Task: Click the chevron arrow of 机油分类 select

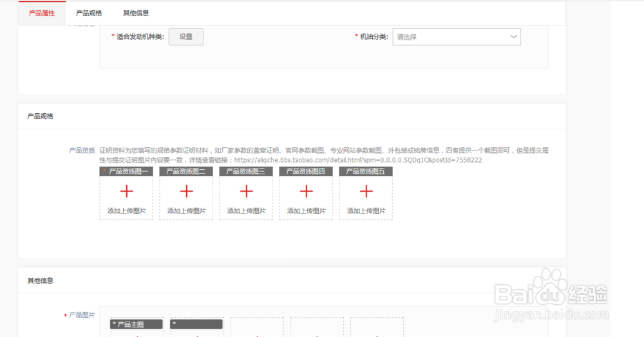Action: (513, 37)
